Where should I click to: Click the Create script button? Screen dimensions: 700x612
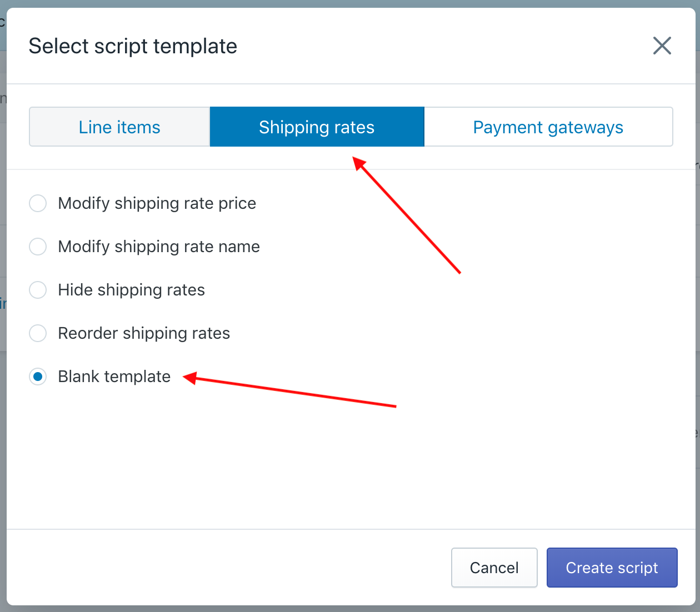612,568
